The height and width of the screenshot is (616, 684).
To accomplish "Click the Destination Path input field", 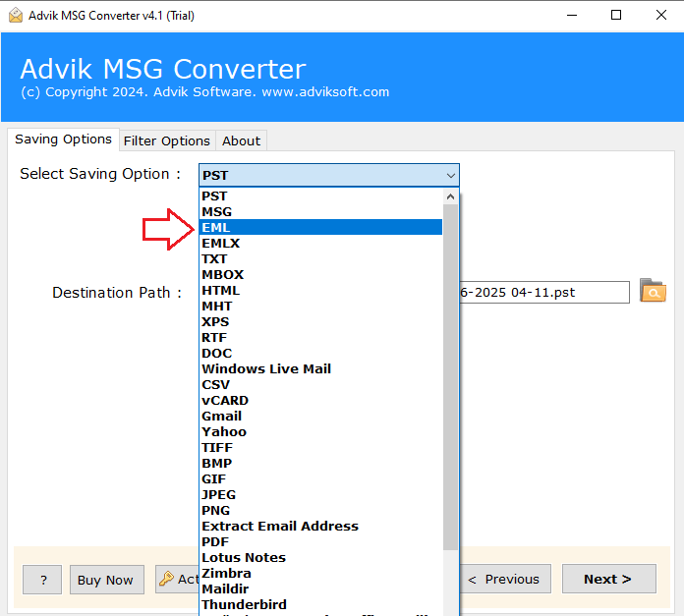I will (544, 292).
